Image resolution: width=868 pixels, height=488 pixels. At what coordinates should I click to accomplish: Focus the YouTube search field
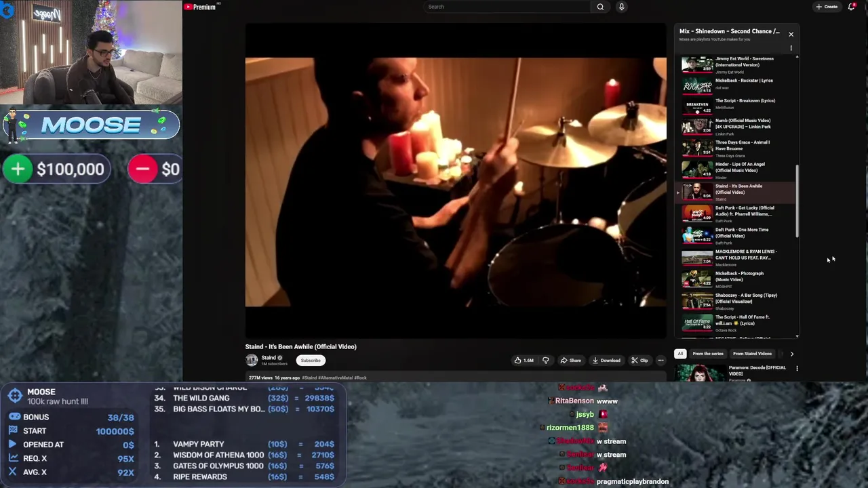tap(507, 7)
